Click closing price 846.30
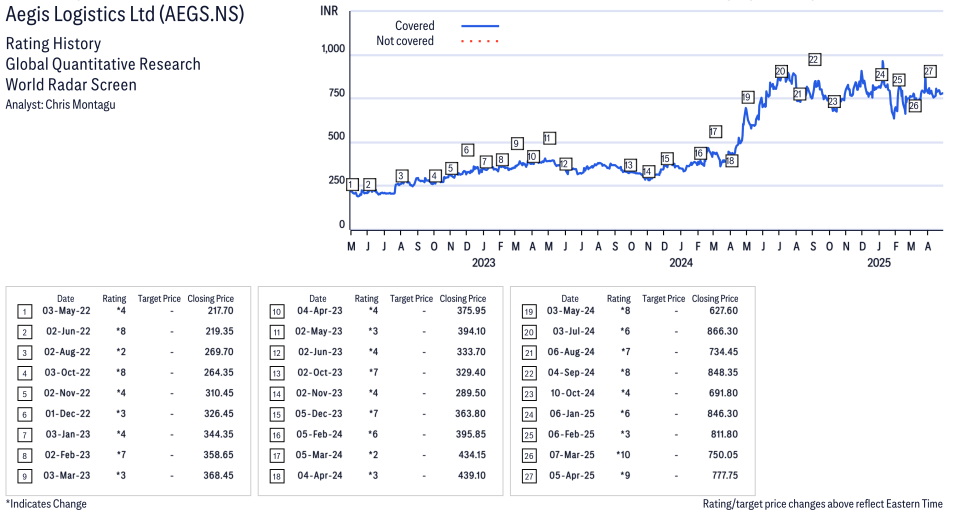 click(x=723, y=414)
